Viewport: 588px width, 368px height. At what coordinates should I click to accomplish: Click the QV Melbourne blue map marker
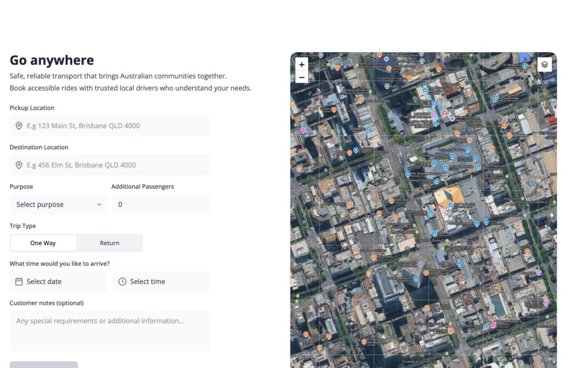click(525, 66)
